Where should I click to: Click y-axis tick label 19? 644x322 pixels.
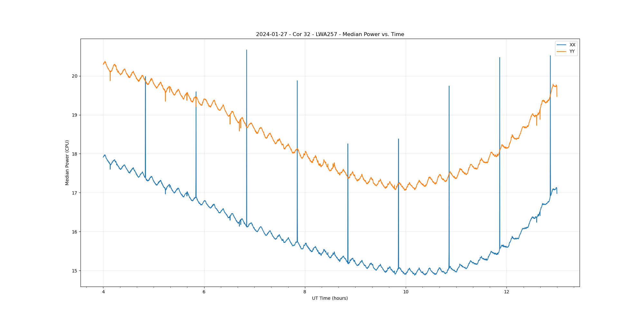click(x=75, y=115)
